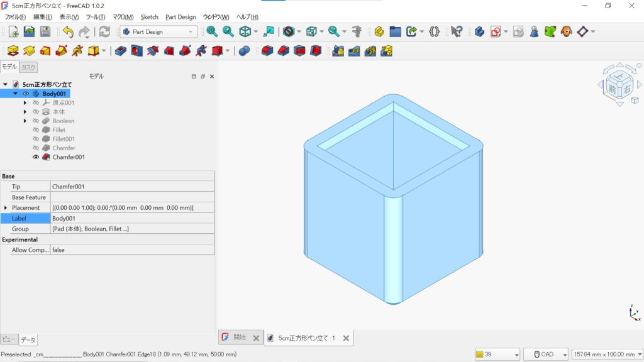Show the hidden Fillet feature
644x362 pixels.
(x=36, y=130)
